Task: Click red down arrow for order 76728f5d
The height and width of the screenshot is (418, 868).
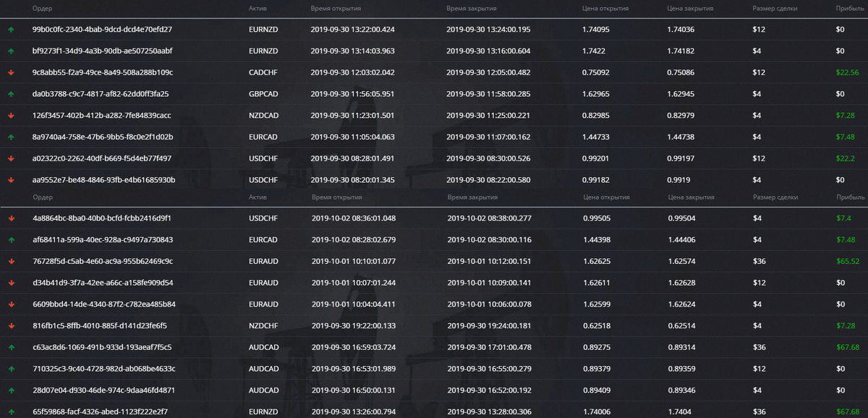Action: (x=11, y=261)
